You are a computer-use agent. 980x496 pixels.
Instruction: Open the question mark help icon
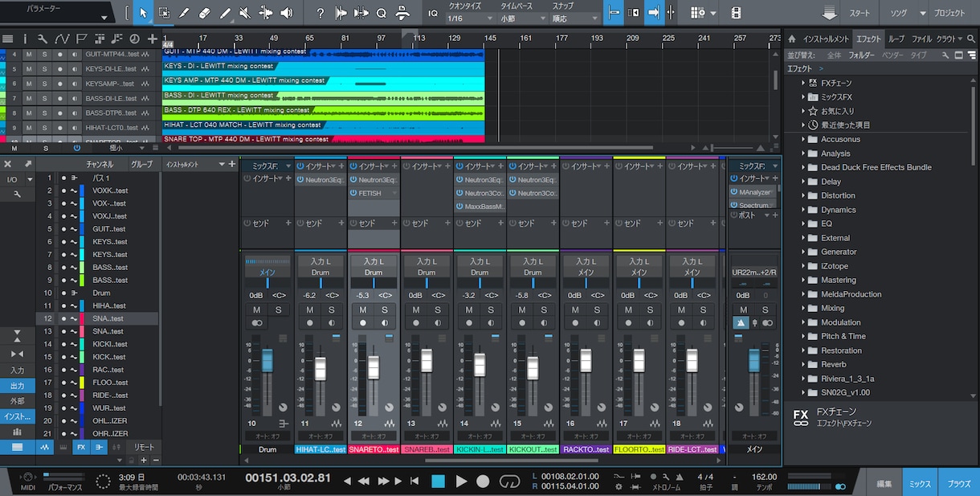[x=321, y=13]
